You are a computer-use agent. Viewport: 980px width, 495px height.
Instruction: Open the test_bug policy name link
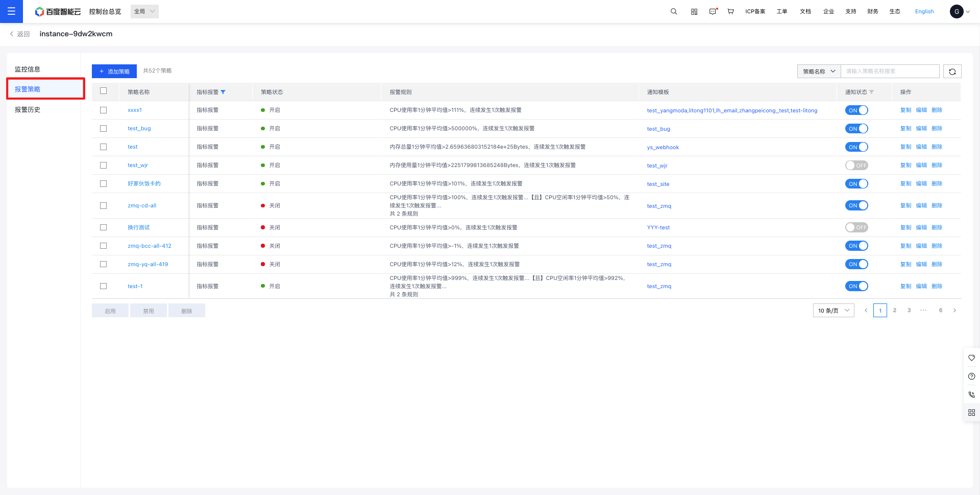(x=139, y=129)
